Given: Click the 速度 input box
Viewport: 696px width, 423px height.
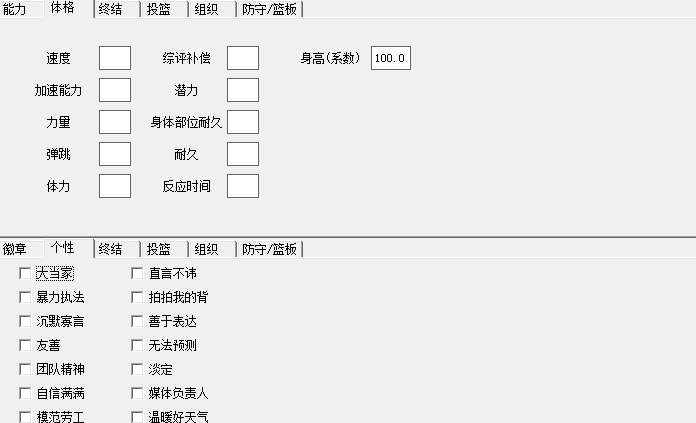Looking at the screenshot, I should tap(115, 58).
